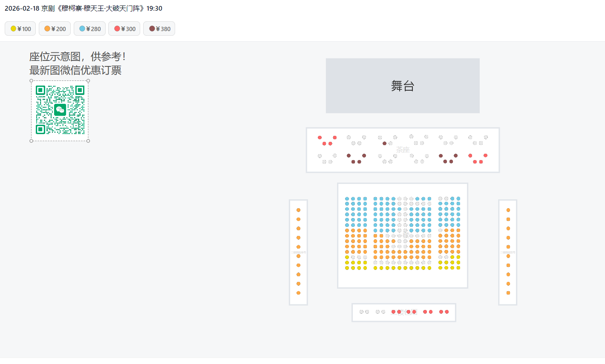Image resolution: width=605 pixels, height=364 pixels.
Task: Toggle the ¥100 yellow price filter
Action: pyautogui.click(x=20, y=29)
